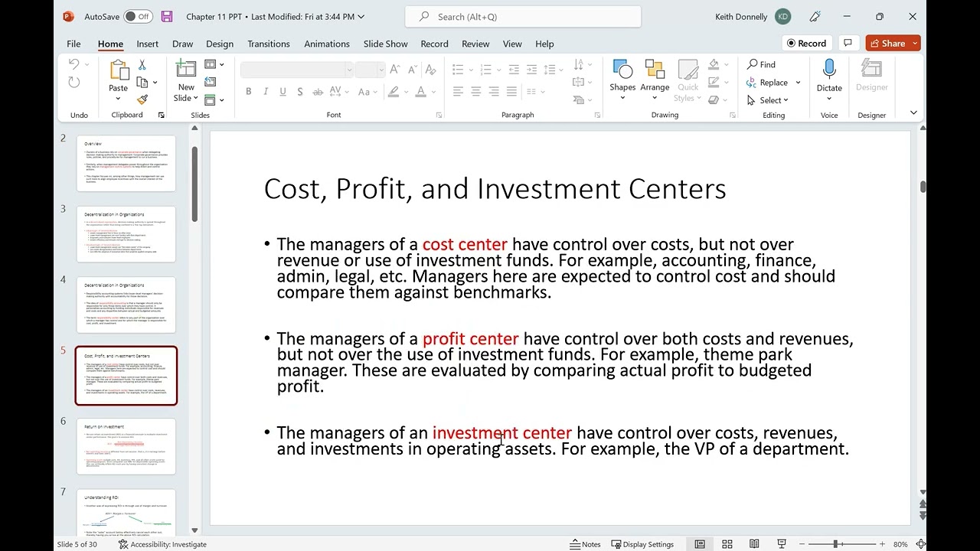
Task: Click the Font Color swatch button
Action: [x=420, y=92]
